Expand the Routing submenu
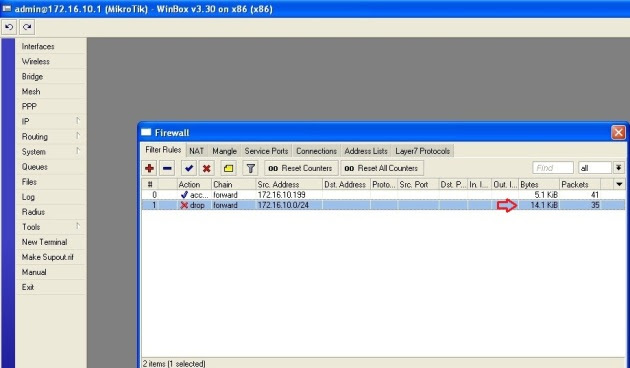 pos(51,137)
